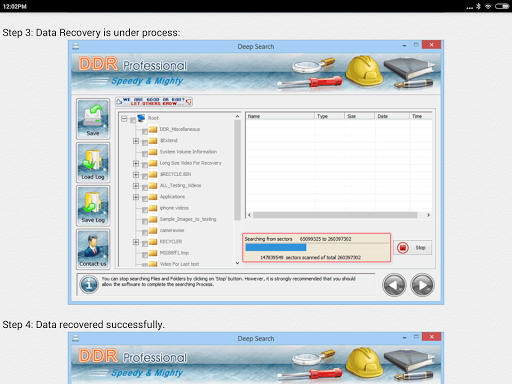
Task: Click the 'We are good or bad' feedback banner
Action: [x=154, y=102]
